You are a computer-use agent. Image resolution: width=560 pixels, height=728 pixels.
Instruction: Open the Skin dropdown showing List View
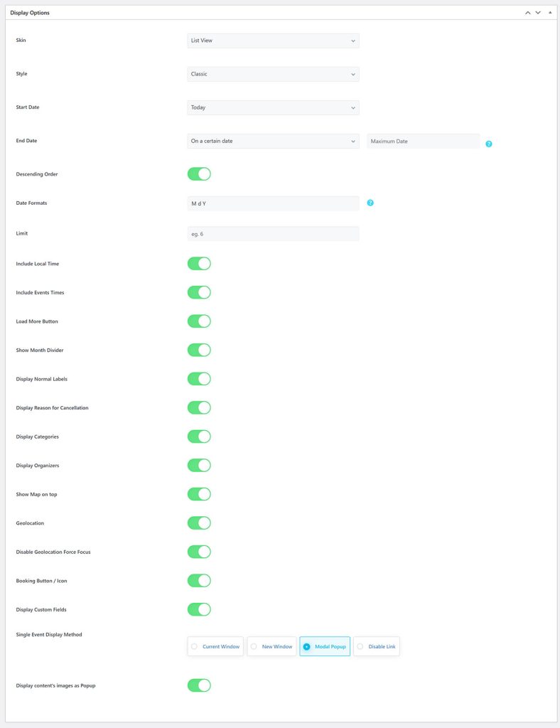tap(273, 41)
